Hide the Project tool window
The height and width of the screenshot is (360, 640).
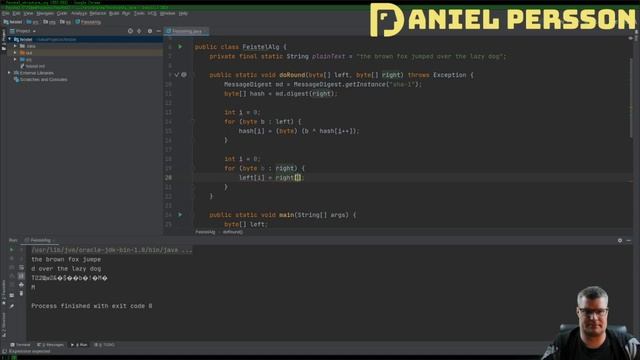click(158, 31)
